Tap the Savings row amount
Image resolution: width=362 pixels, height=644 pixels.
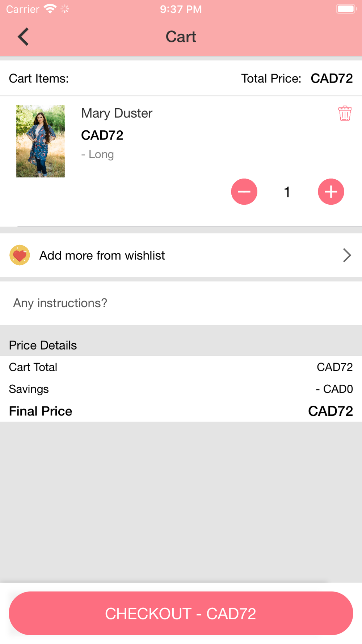[x=334, y=389]
